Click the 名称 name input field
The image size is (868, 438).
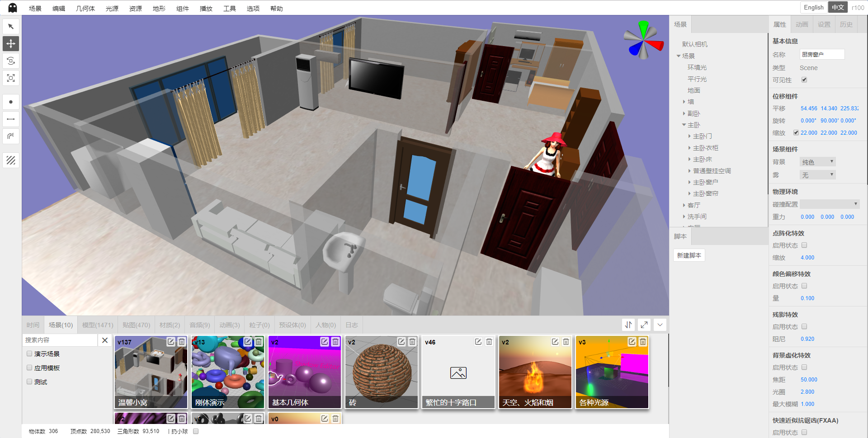pos(822,54)
